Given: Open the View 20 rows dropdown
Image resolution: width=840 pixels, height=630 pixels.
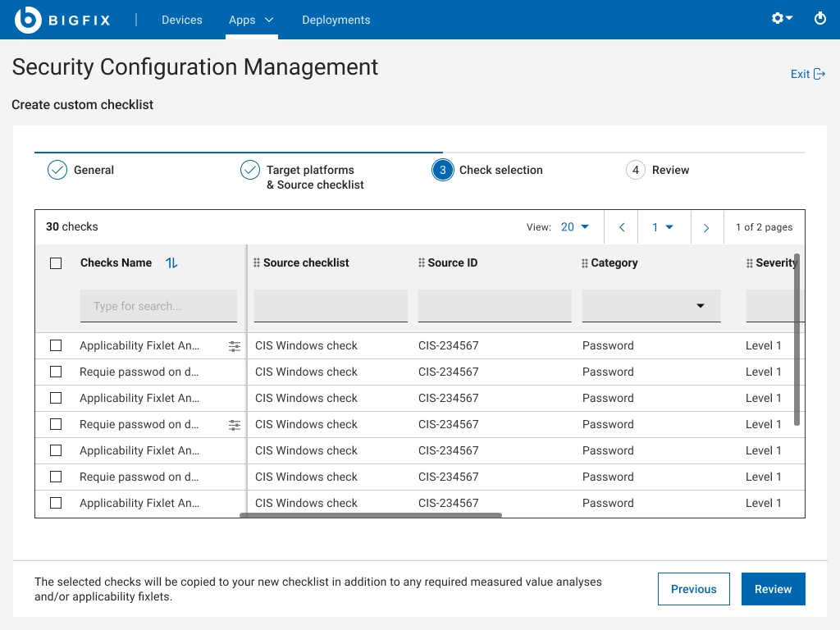Looking at the screenshot, I should click(x=575, y=227).
